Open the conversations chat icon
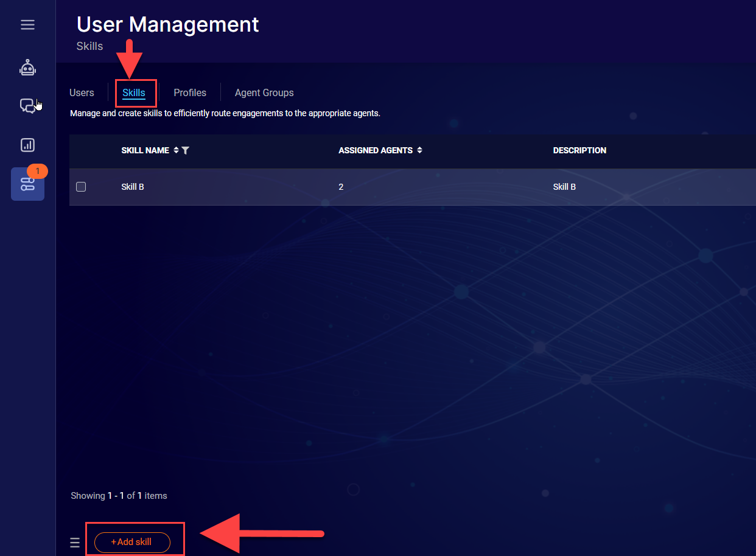756x556 pixels. coord(27,106)
